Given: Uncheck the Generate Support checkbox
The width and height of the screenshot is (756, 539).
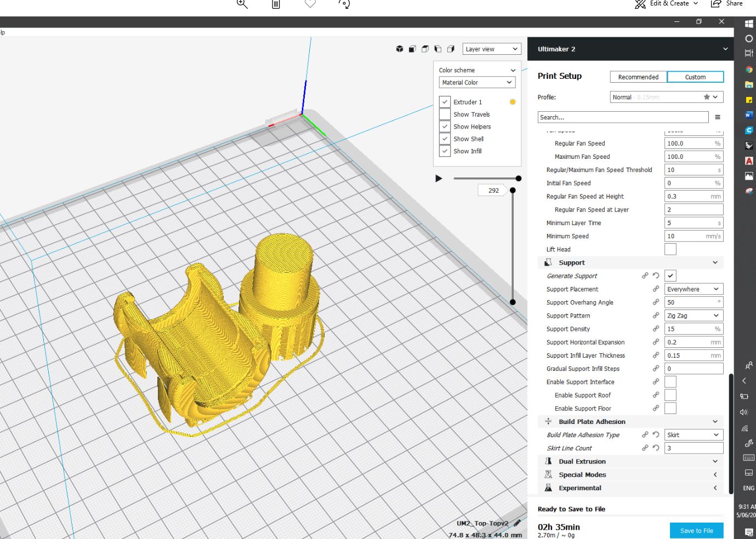Looking at the screenshot, I should point(670,276).
